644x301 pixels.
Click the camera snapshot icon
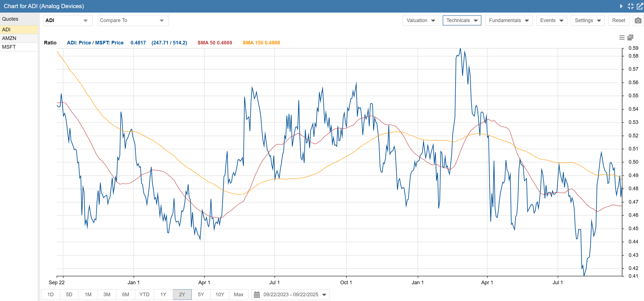tap(638, 20)
